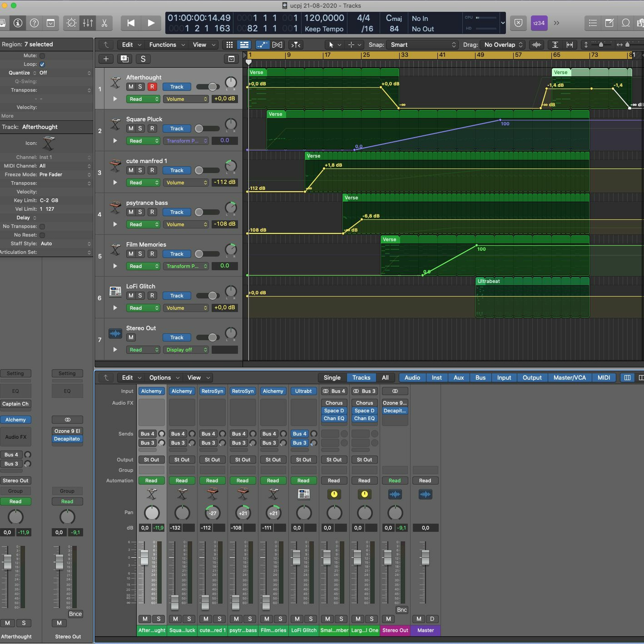Open the Note Pads icon
644x644 pixels.
pos(609,23)
